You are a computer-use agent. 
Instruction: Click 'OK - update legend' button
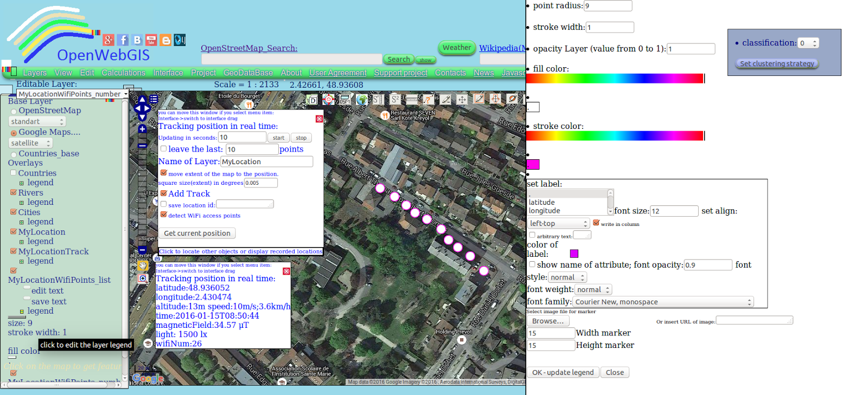tap(563, 372)
